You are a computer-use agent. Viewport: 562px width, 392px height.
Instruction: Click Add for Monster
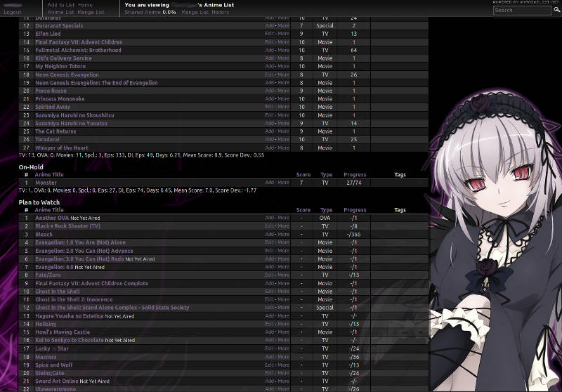[x=270, y=183]
